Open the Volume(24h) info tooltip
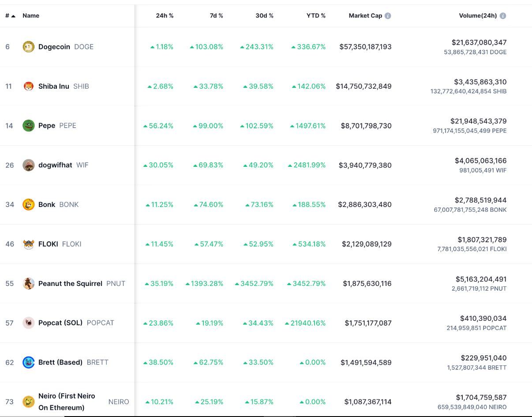The image size is (532, 417). click(503, 15)
